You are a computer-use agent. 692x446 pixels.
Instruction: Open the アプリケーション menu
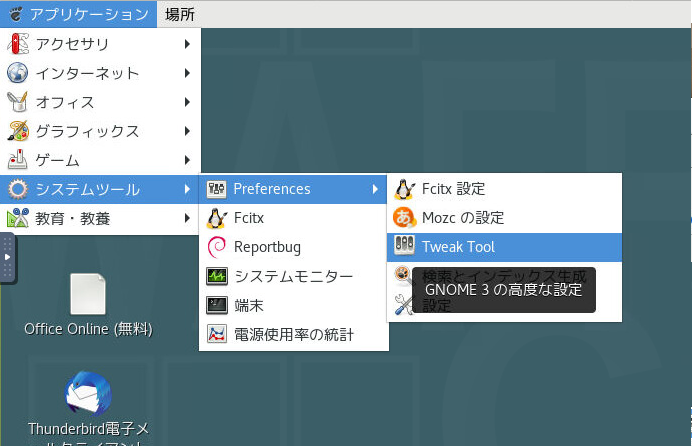coord(79,14)
